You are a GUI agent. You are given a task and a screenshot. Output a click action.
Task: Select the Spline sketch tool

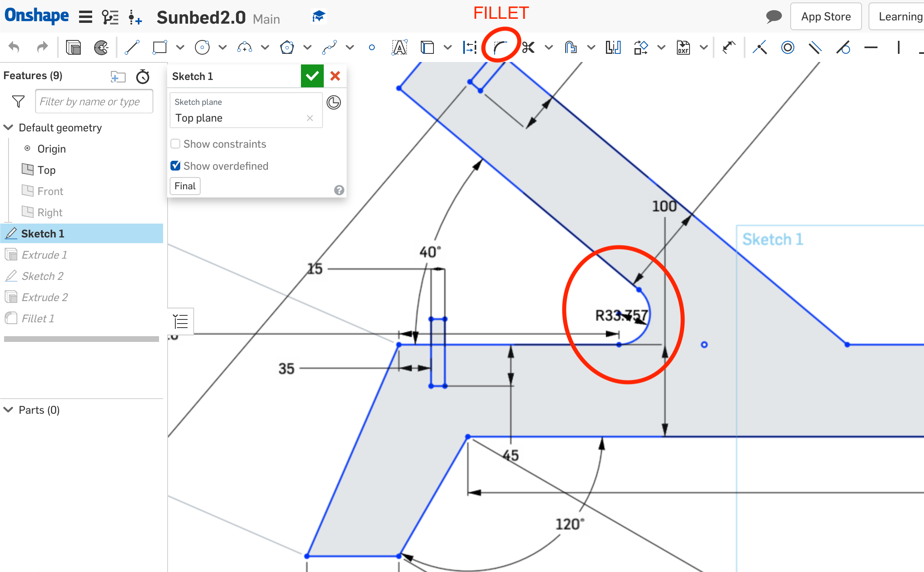click(x=329, y=47)
